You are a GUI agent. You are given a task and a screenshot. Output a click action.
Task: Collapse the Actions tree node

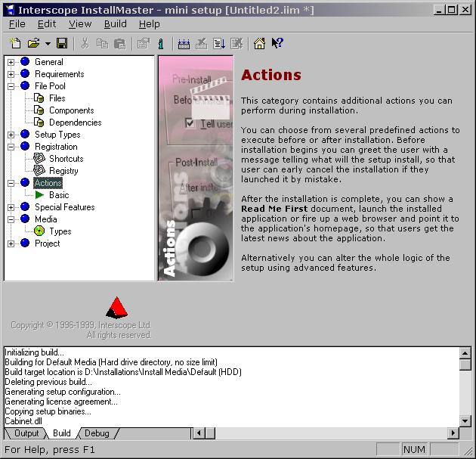point(11,183)
